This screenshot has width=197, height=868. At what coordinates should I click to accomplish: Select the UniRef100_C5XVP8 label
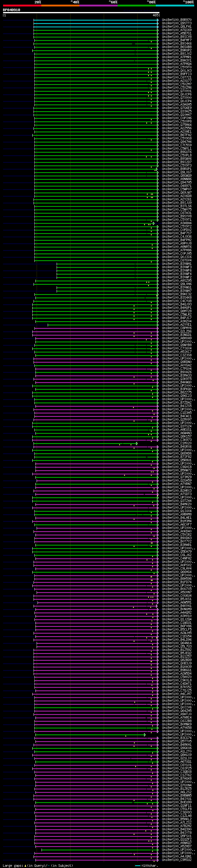tap(177, 121)
